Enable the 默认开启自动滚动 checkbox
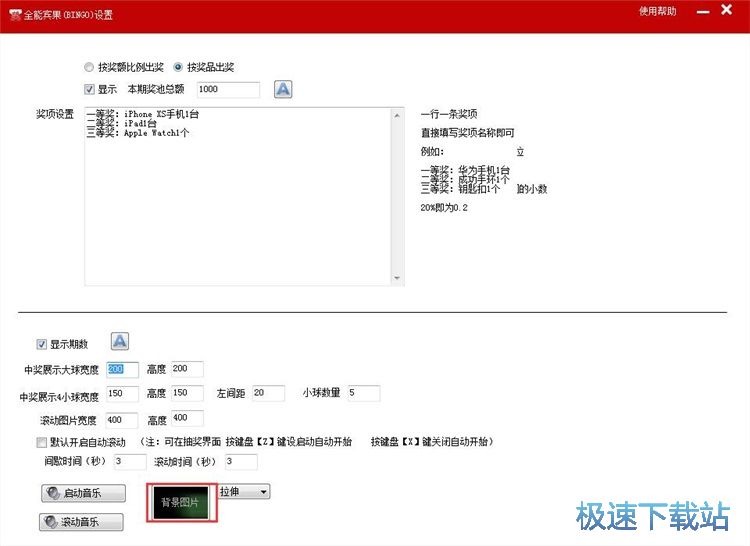Screen dimensions: 750x546 coord(42,442)
